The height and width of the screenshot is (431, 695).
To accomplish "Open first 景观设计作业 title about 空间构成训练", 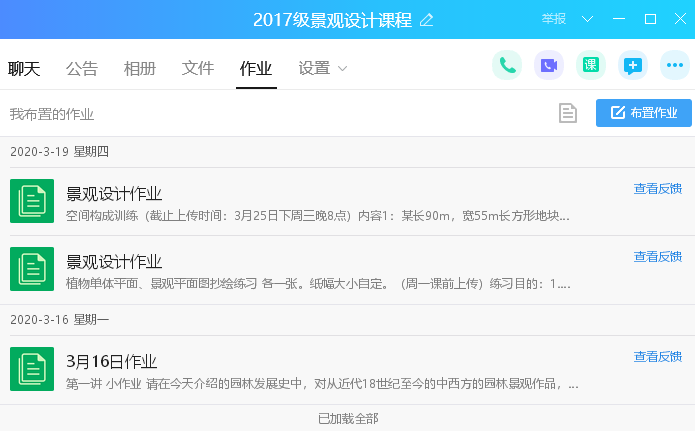I will coord(114,194).
